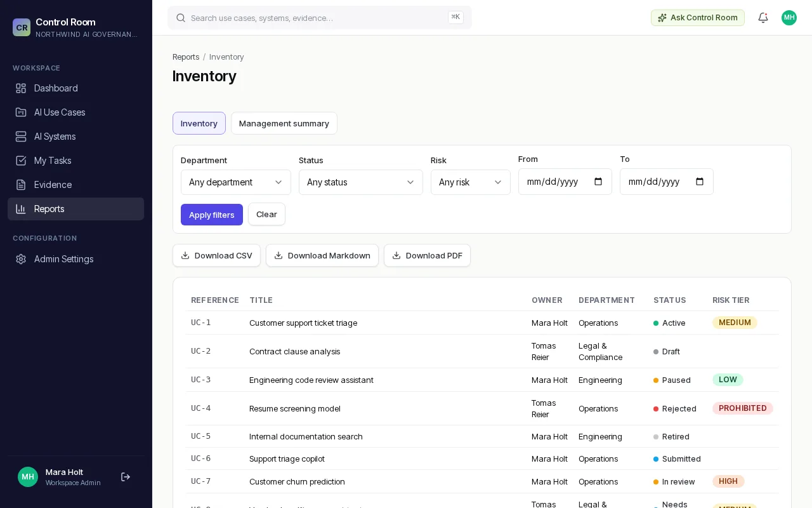Open the From date calendar picker
The width and height of the screenshot is (812, 508).
tap(598, 182)
